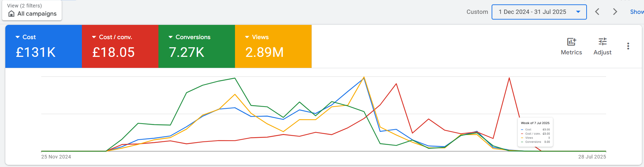Expand the Views metric dropdown arrow

point(247,37)
